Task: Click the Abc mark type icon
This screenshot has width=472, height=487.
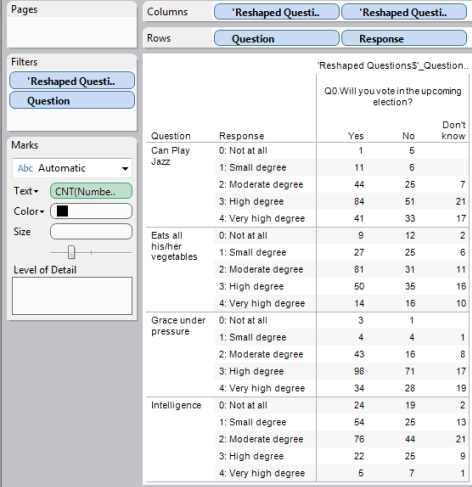Action: (x=25, y=168)
